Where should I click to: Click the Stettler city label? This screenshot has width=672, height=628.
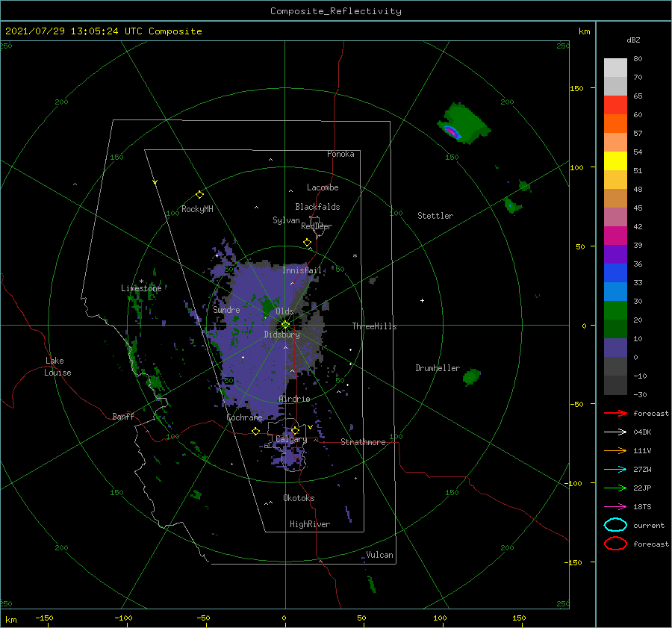pyautogui.click(x=435, y=216)
